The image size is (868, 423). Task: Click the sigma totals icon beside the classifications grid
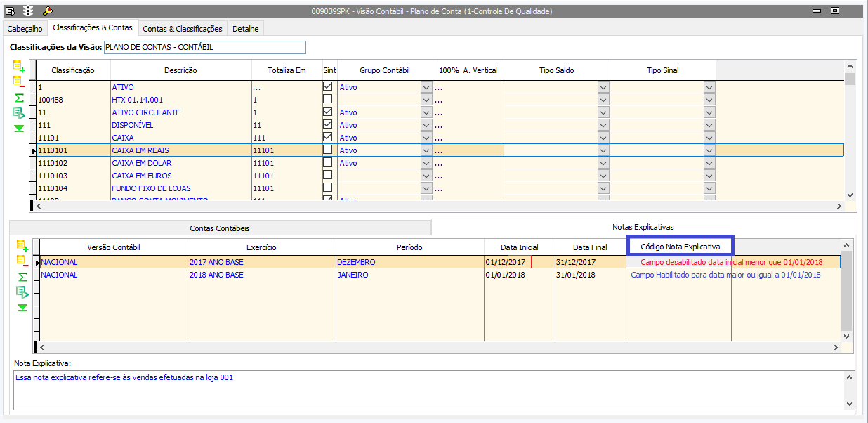[x=19, y=98]
